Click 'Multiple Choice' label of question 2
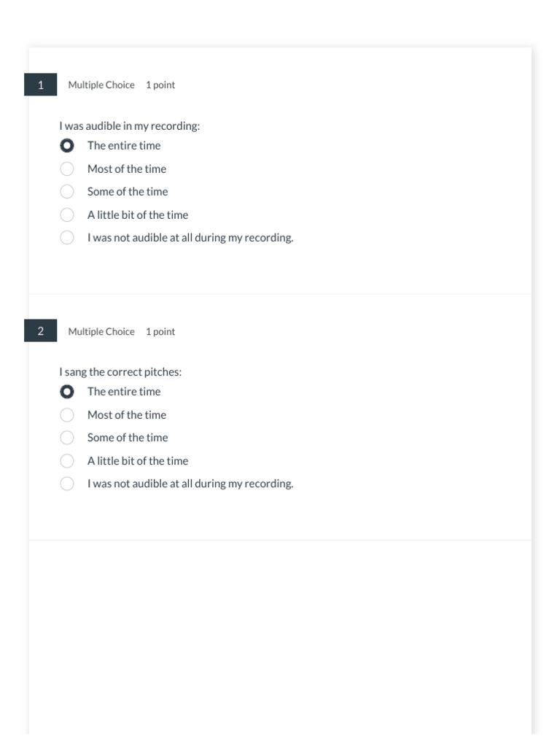The width and height of the screenshot is (560, 747). (x=101, y=332)
